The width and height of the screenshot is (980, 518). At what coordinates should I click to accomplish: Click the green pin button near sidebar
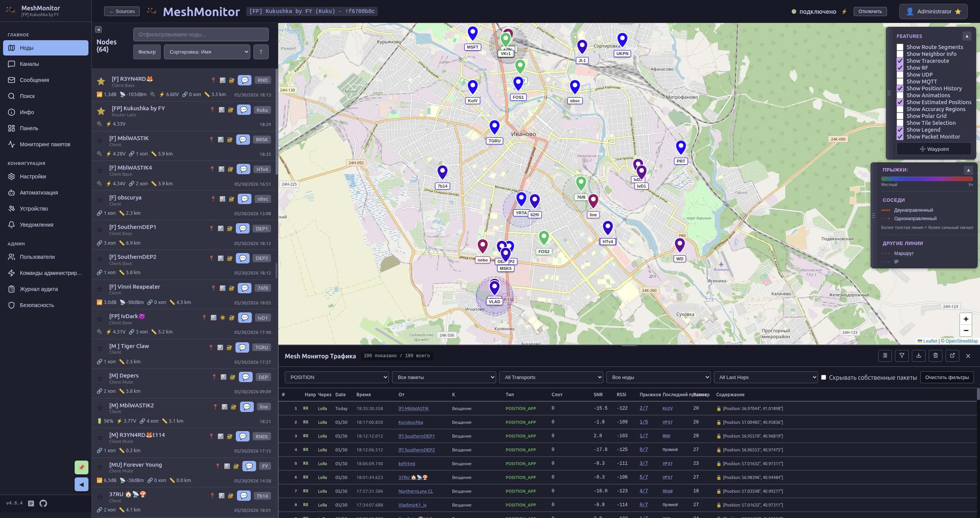(82, 467)
